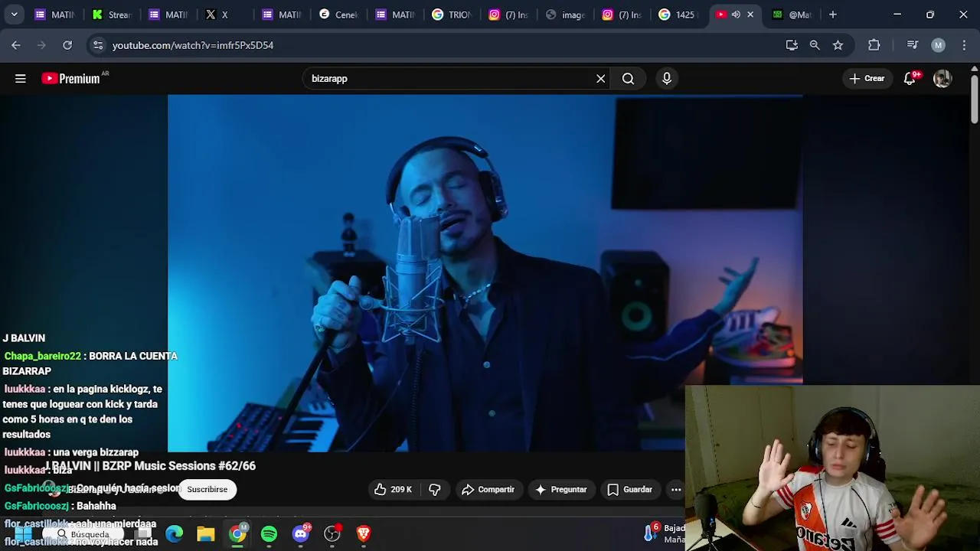Switch to the 1425 Google tab

(678, 15)
